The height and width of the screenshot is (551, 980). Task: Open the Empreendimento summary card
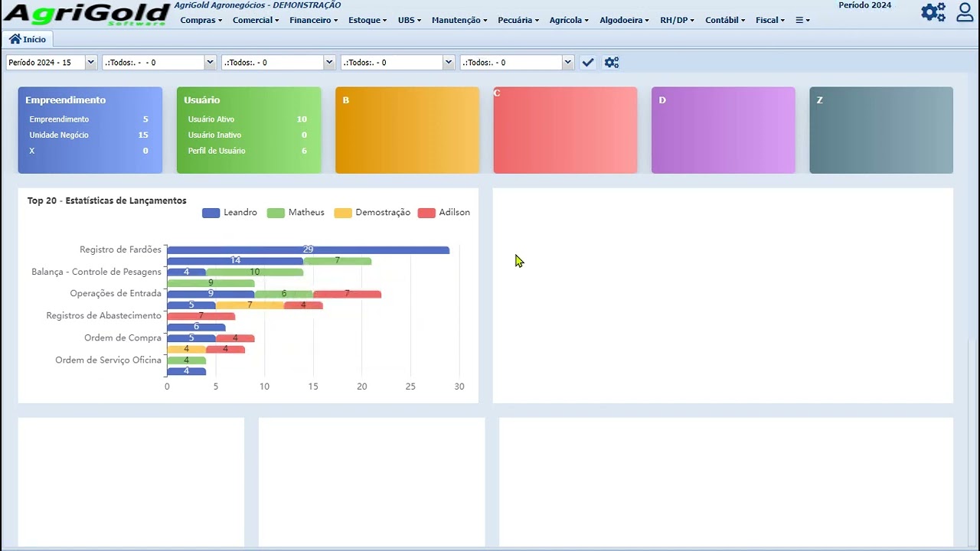90,130
